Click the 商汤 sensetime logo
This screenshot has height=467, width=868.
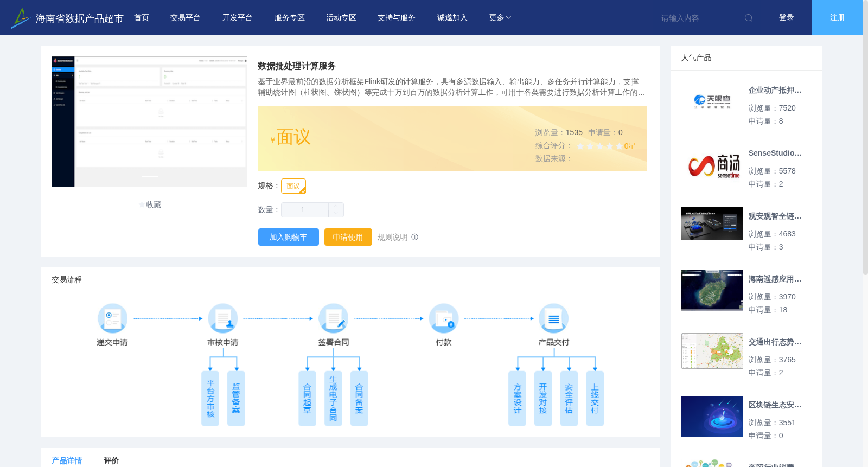(x=714, y=165)
